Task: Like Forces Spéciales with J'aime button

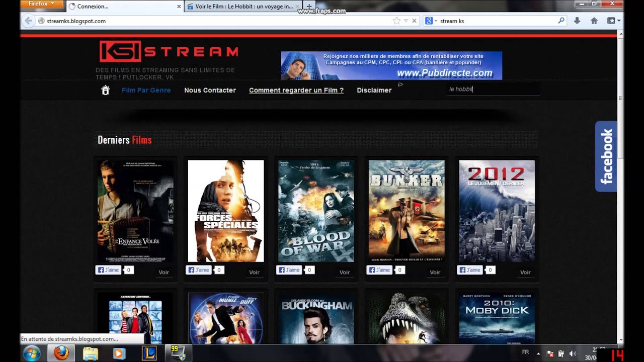Action: (199, 270)
